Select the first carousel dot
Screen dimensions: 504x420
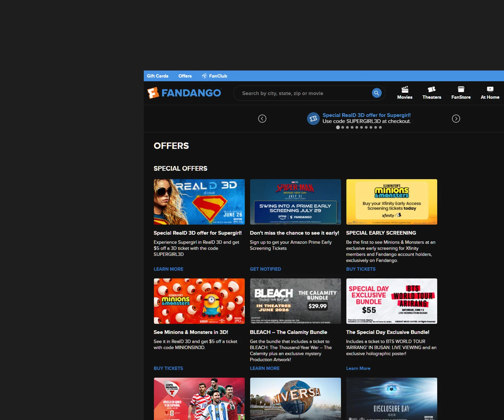[x=338, y=127]
